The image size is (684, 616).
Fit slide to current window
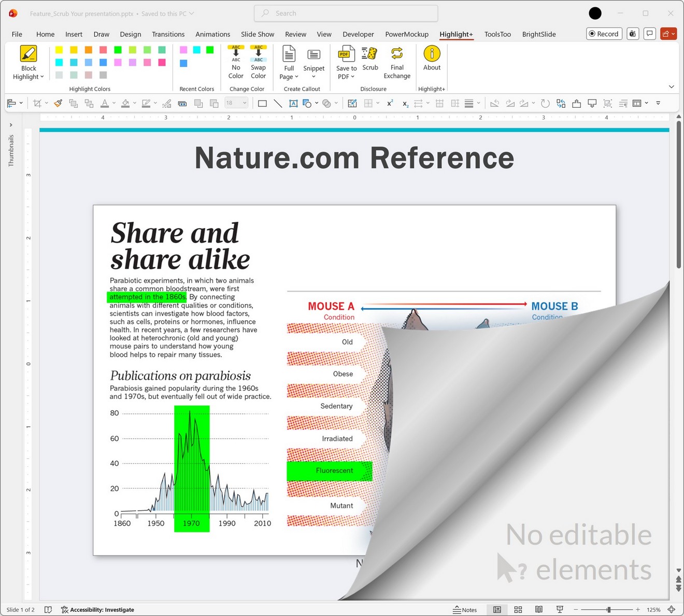pos(672,610)
